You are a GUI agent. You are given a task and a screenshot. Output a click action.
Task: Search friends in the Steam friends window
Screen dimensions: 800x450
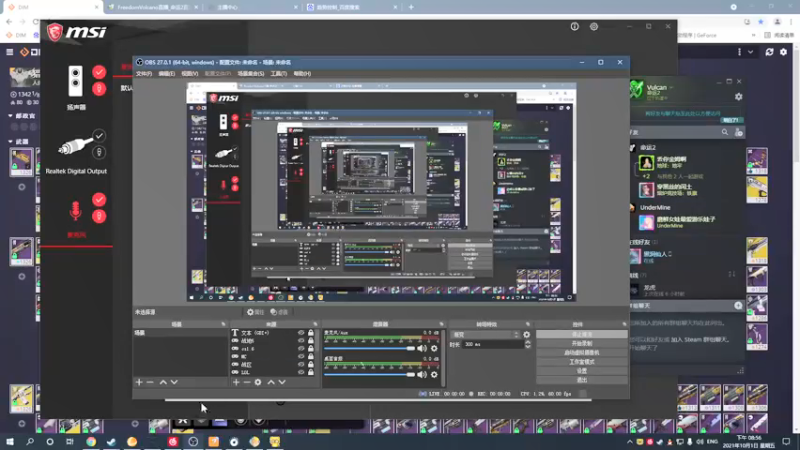[724, 132]
